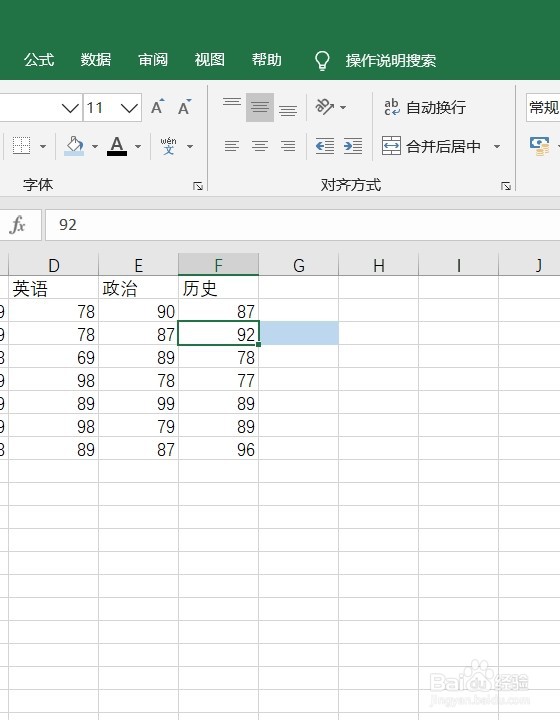The height and width of the screenshot is (720, 560).
Task: Select highlighted blue cell in column G
Action: click(x=299, y=333)
